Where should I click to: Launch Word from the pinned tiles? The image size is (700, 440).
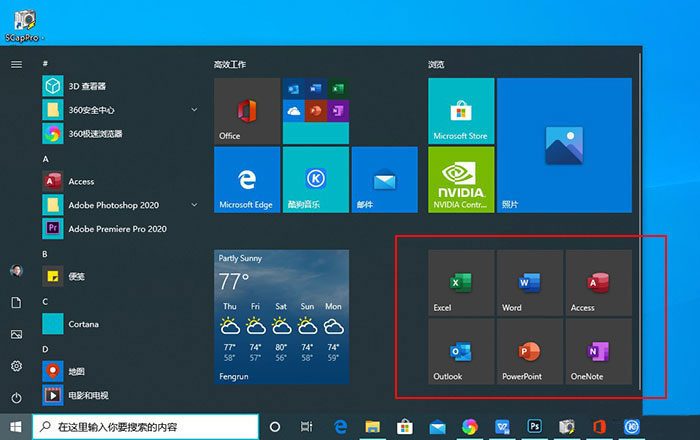530,283
